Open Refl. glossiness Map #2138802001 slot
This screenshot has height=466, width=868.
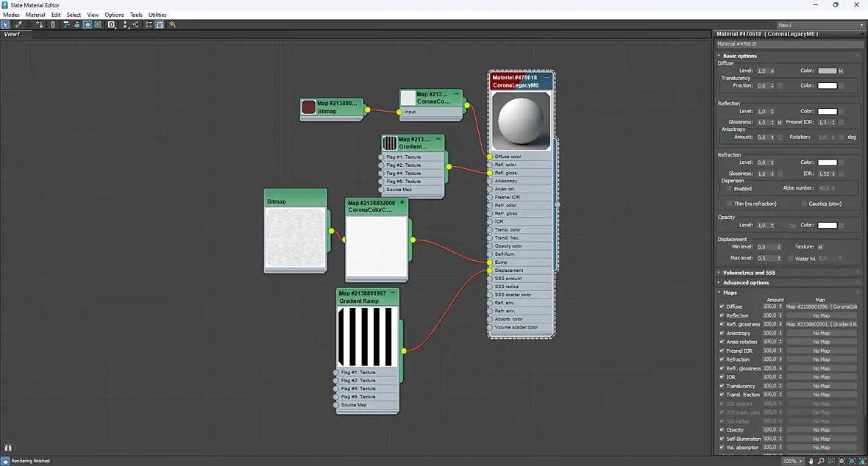click(822, 324)
